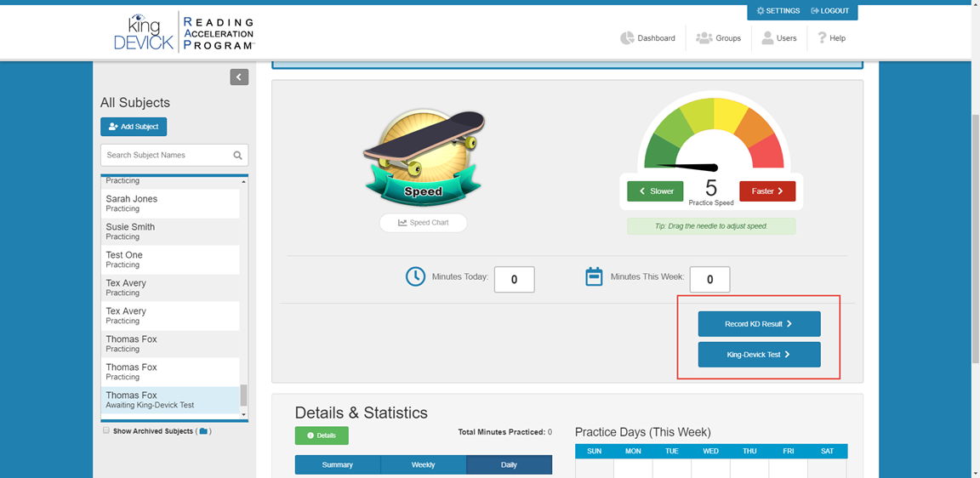
Task: Open the Help page
Action: coord(831,38)
